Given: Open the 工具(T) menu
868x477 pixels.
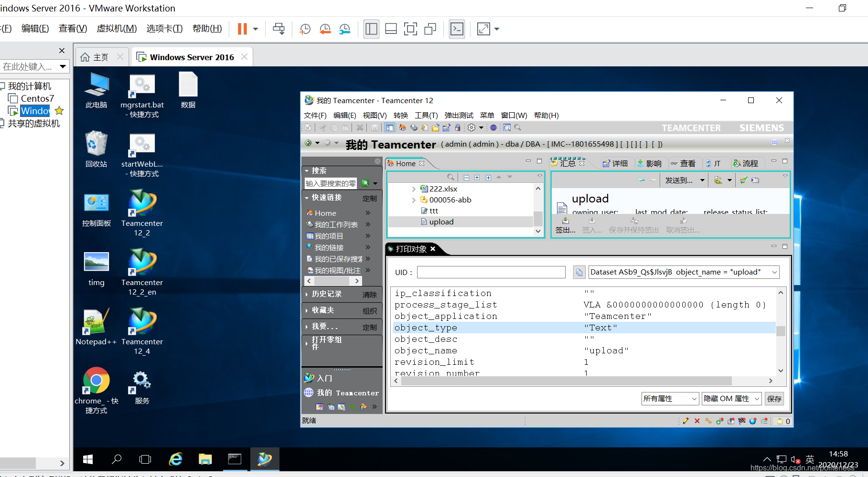Looking at the screenshot, I should pos(426,115).
